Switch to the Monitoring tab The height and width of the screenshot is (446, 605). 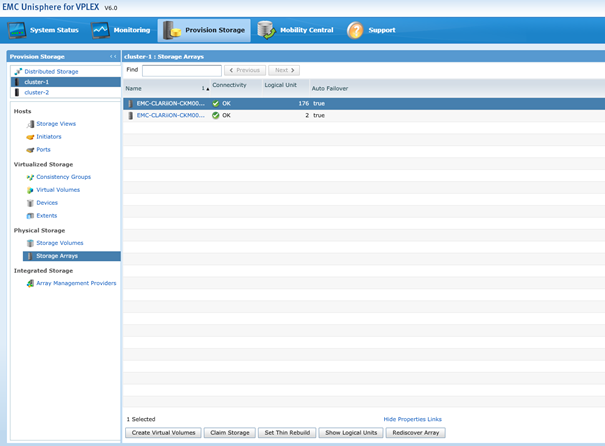(121, 30)
